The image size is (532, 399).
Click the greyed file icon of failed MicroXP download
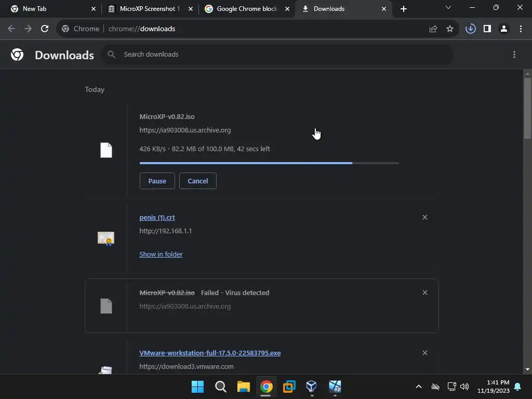pos(106,306)
